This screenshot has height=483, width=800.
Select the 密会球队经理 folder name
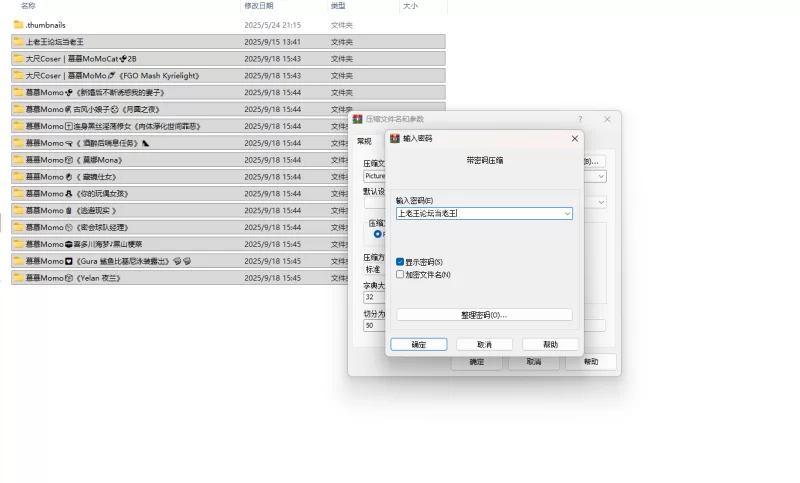click(77, 226)
